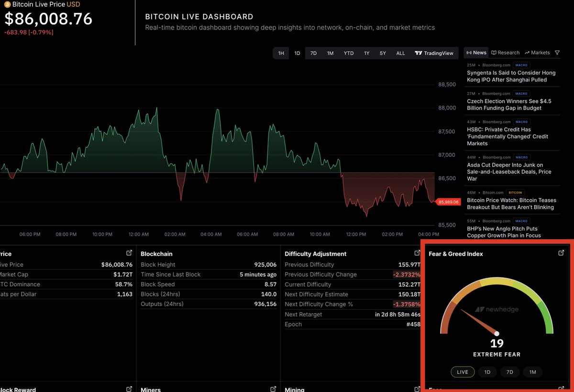Select 7D on Fear & Greed gauge
The width and height of the screenshot is (574, 392).
(x=510, y=372)
